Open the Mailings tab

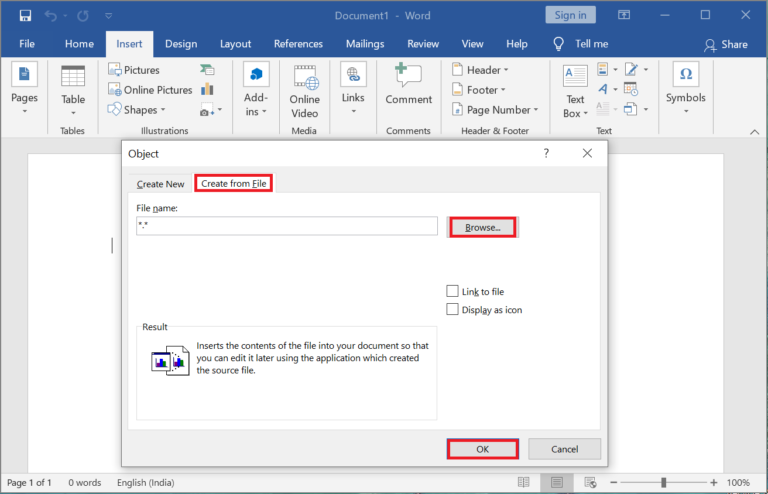(x=365, y=44)
